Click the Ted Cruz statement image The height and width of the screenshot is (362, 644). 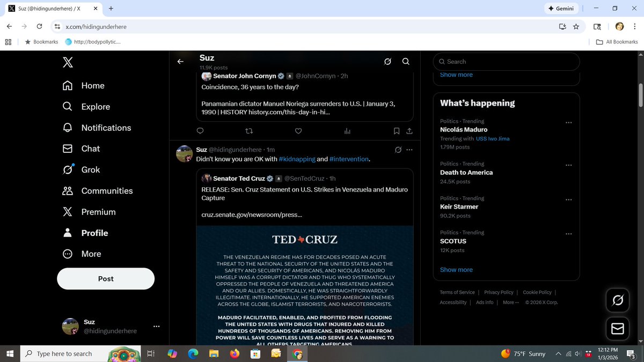click(x=305, y=285)
